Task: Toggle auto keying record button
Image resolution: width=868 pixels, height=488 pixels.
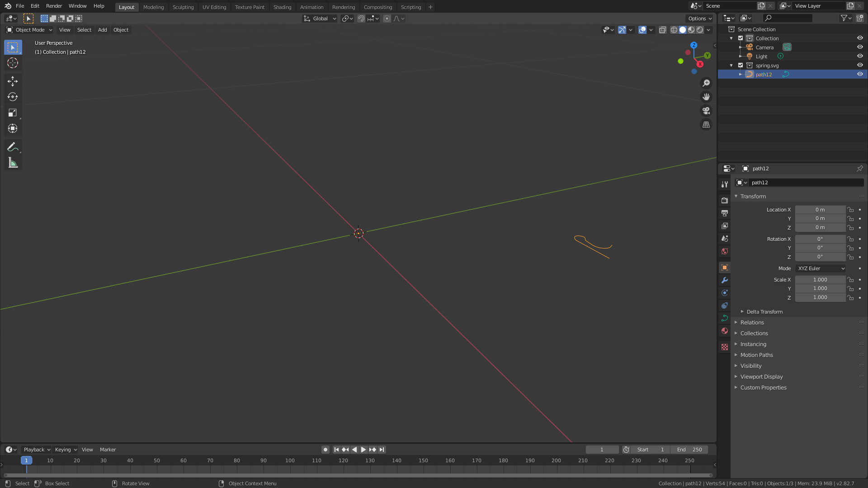Action: pyautogui.click(x=325, y=450)
